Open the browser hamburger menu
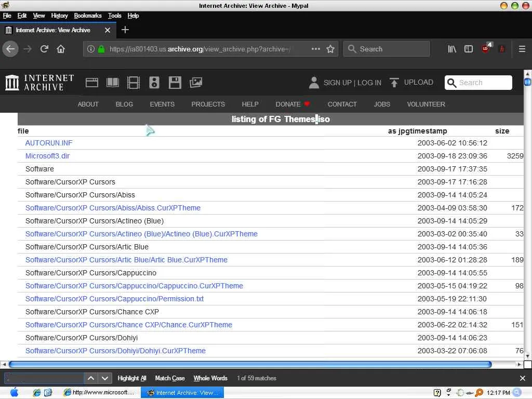 pyautogui.click(x=522, y=49)
